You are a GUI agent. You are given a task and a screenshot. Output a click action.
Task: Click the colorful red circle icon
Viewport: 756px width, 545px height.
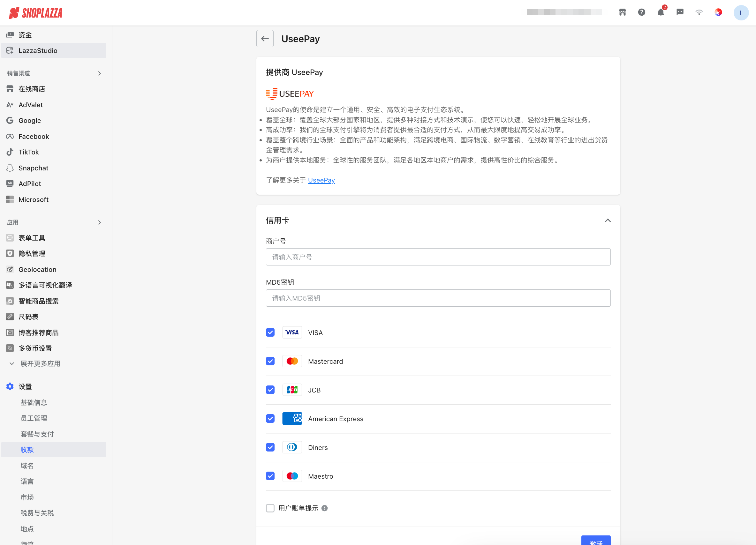tap(718, 12)
